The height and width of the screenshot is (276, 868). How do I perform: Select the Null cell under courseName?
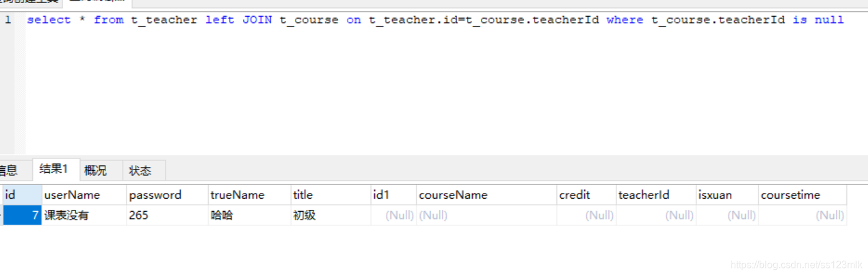486,215
